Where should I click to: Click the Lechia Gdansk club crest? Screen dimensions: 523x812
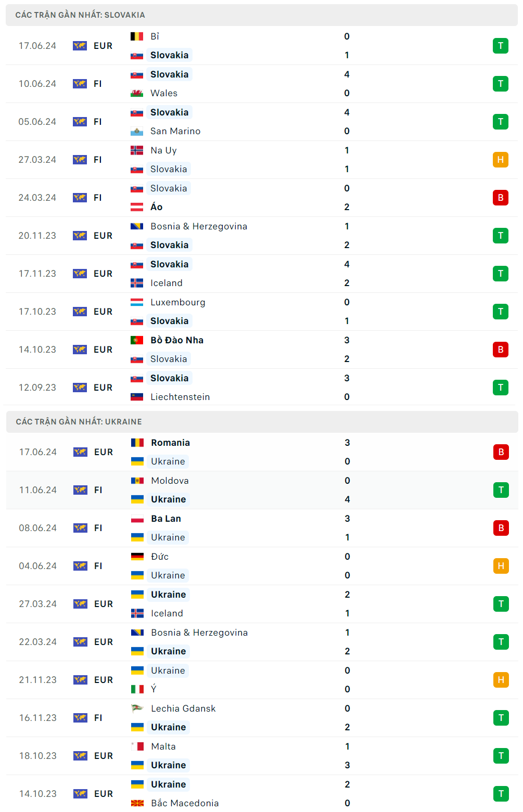(x=137, y=708)
